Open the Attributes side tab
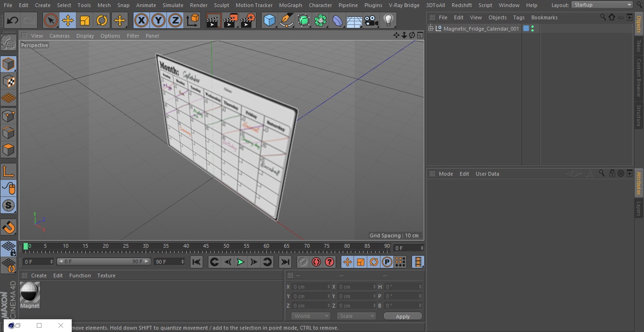The image size is (644, 332). (639, 183)
